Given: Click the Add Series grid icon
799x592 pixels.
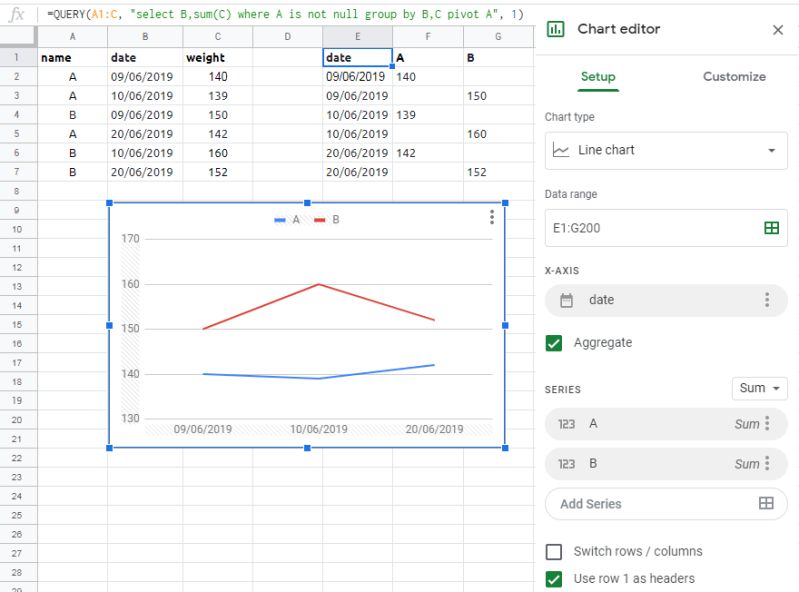Looking at the screenshot, I should click(x=766, y=503).
